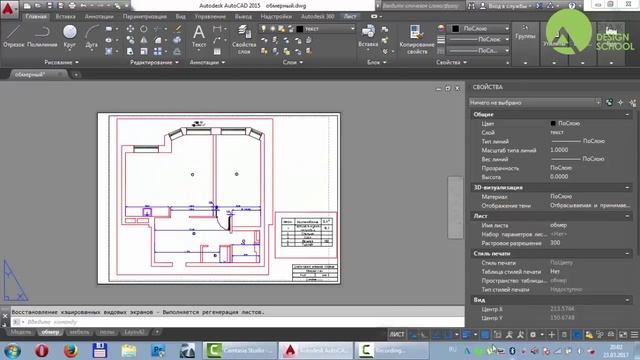Expand the Аннотации panel
Viewport: 640px width, 360px height.
[207, 62]
